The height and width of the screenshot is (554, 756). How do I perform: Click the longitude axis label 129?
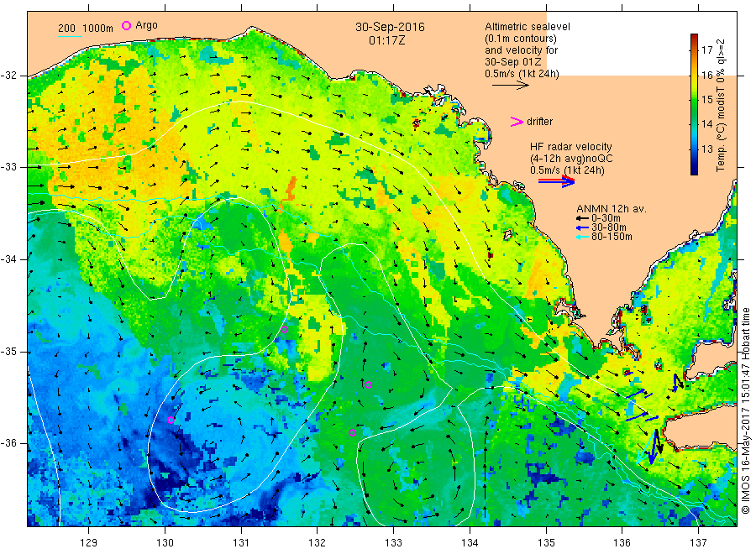pyautogui.click(x=89, y=543)
